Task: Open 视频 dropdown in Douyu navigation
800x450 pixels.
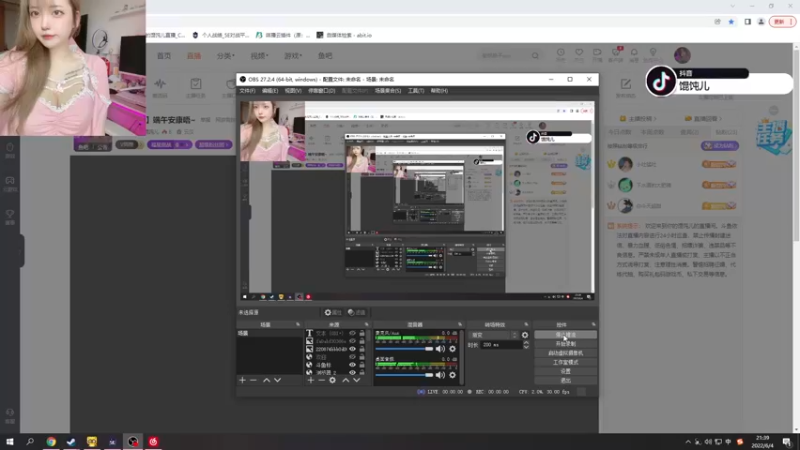Action: (259, 56)
